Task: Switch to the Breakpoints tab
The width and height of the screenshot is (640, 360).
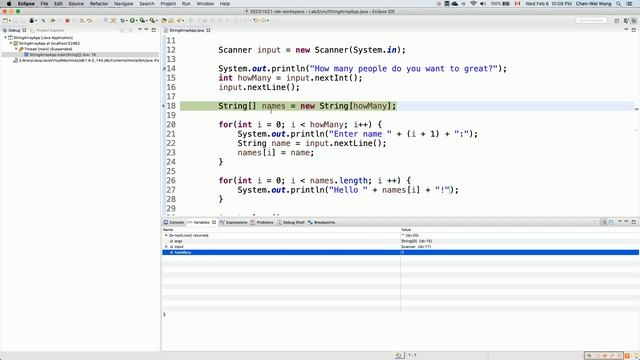Action: 321,222
